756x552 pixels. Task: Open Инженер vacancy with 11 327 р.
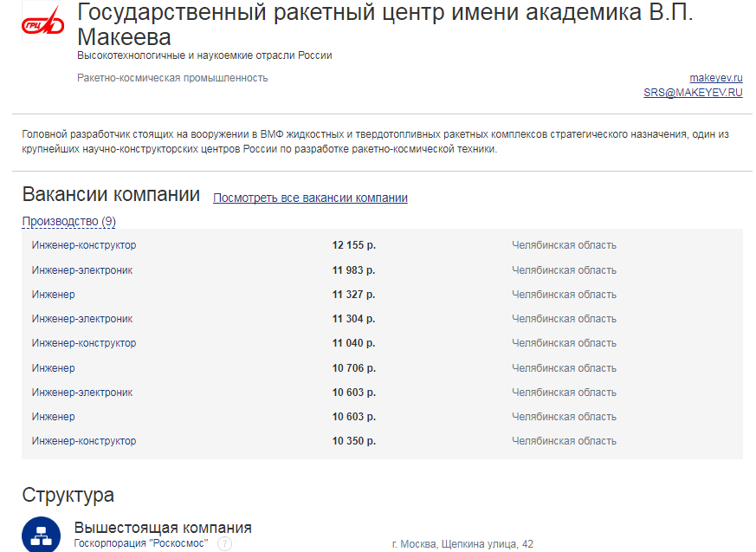click(53, 295)
